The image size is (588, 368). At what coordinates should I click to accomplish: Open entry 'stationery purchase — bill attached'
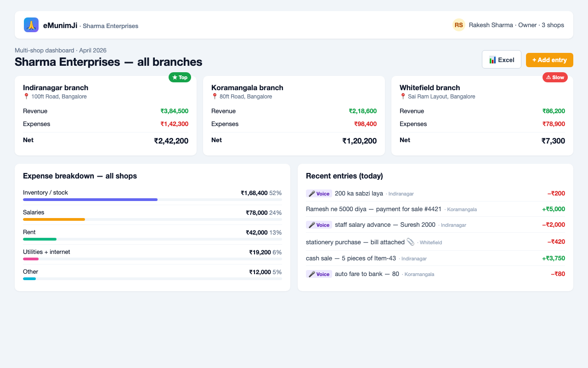[x=355, y=242]
